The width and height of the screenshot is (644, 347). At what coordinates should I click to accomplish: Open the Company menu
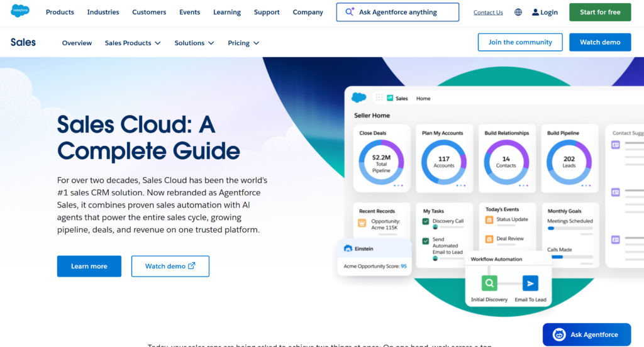(308, 12)
